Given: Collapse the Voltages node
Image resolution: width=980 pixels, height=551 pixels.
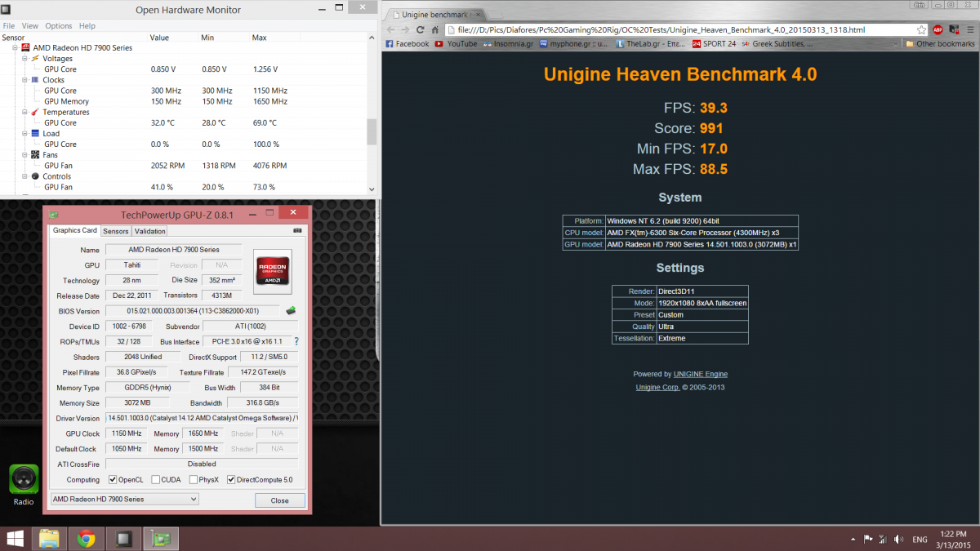Looking at the screenshot, I should (x=24, y=59).
